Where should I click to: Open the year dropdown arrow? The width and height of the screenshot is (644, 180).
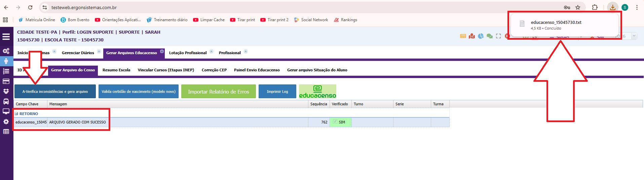coord(634,36)
